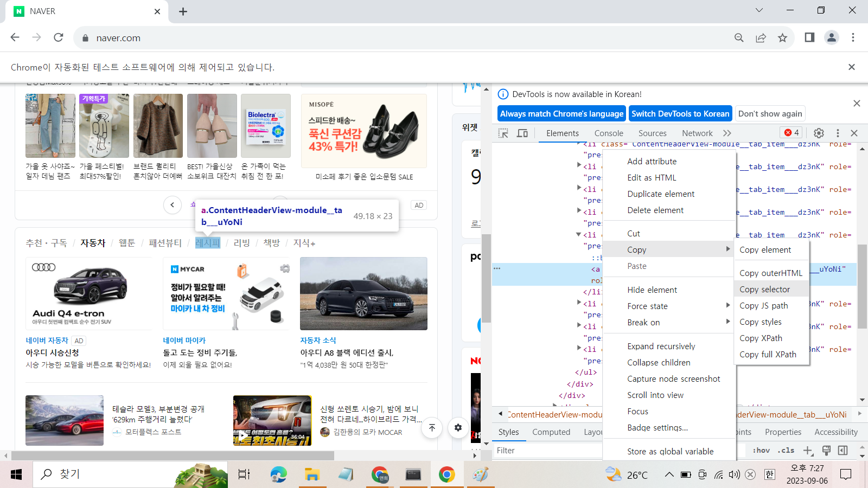Image resolution: width=868 pixels, height=488 pixels.
Task: Open the Computed styles tab
Action: tap(551, 432)
